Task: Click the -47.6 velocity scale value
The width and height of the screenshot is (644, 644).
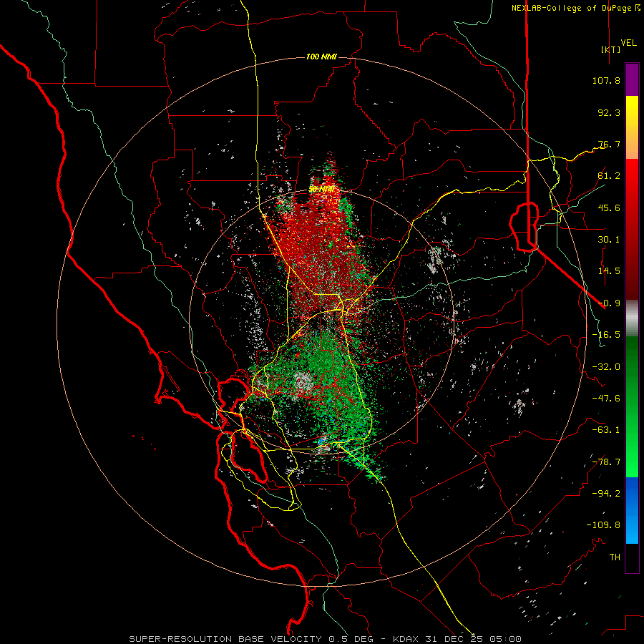Action: pyautogui.click(x=606, y=399)
